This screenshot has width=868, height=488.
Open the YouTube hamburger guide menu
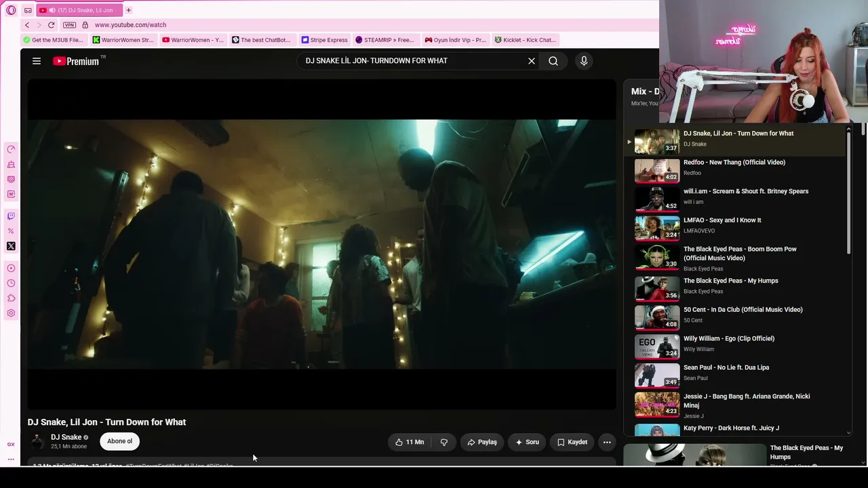tap(37, 61)
